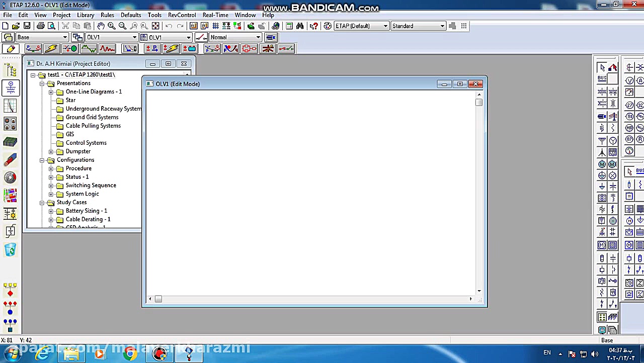
Task: Select the Pan hand tool
Action: [x=101, y=26]
